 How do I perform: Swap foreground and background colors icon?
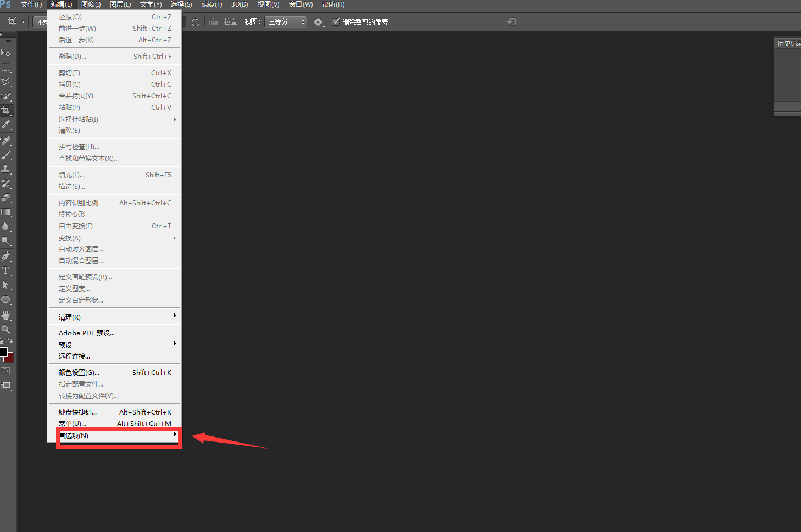10,341
